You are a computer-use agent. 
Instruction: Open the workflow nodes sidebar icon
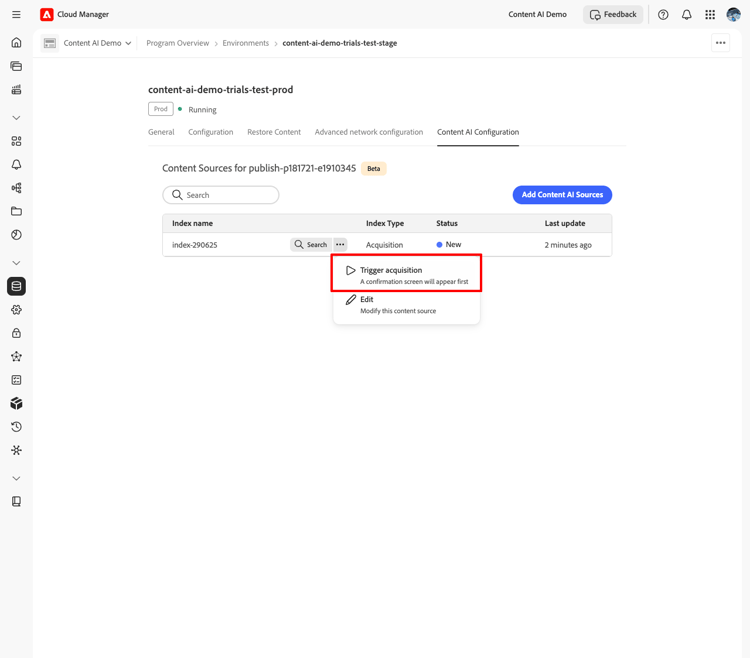(16, 188)
